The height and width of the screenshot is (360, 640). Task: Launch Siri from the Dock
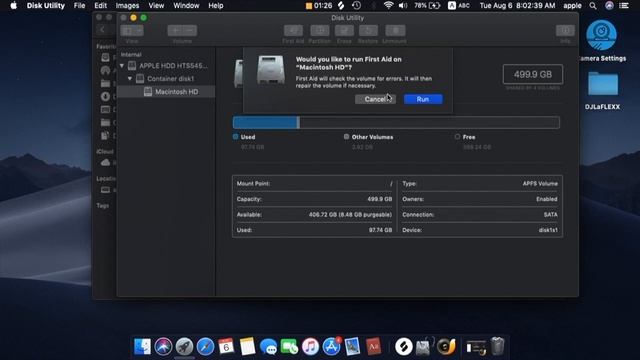163,347
